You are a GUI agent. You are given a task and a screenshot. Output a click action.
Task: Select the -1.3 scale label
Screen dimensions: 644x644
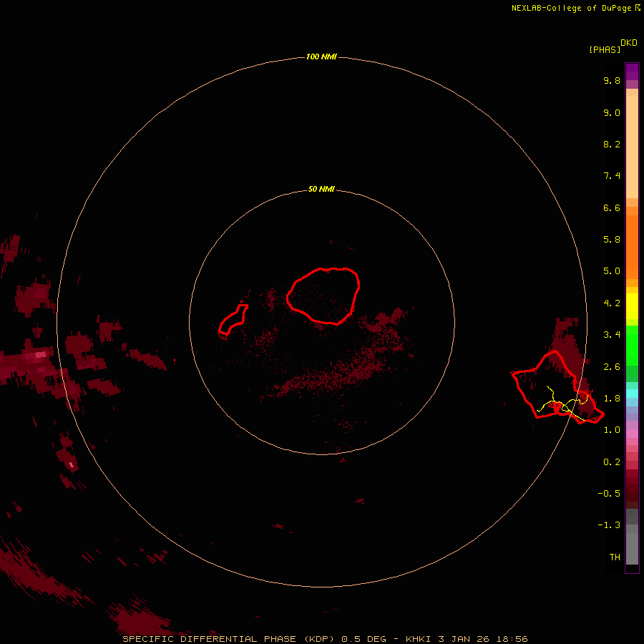609,525
